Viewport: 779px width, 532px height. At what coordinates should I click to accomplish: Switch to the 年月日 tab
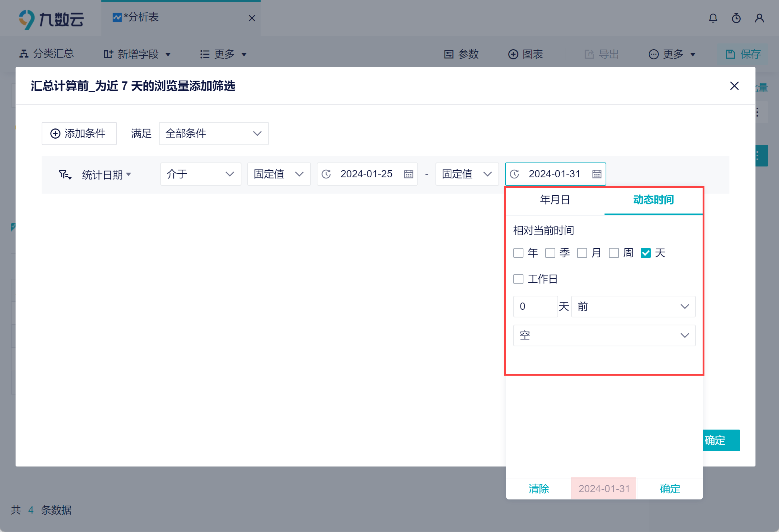(555, 200)
